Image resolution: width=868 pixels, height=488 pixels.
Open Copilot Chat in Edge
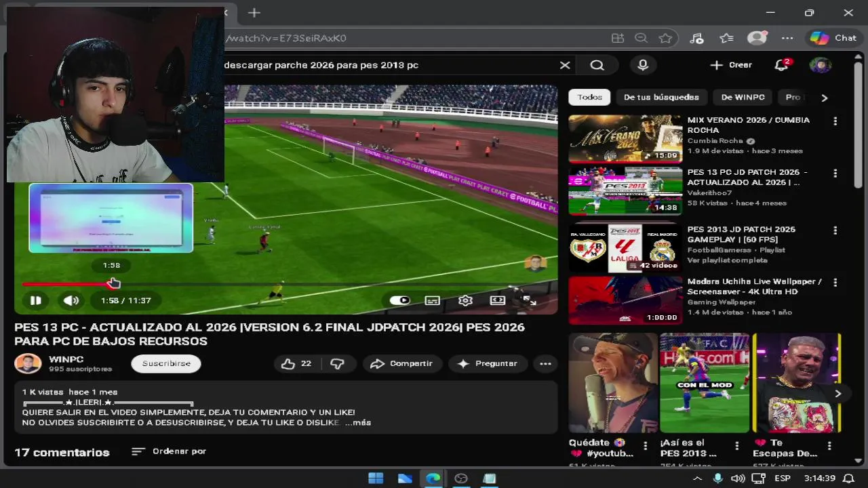pos(834,38)
